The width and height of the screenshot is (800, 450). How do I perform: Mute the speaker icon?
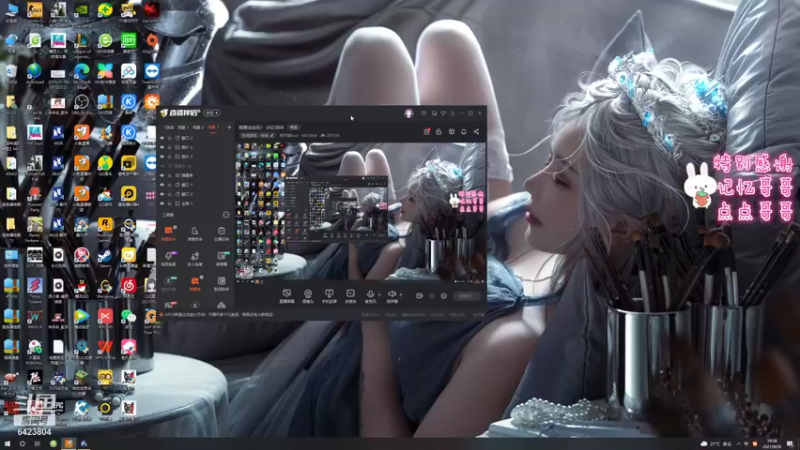click(x=392, y=293)
